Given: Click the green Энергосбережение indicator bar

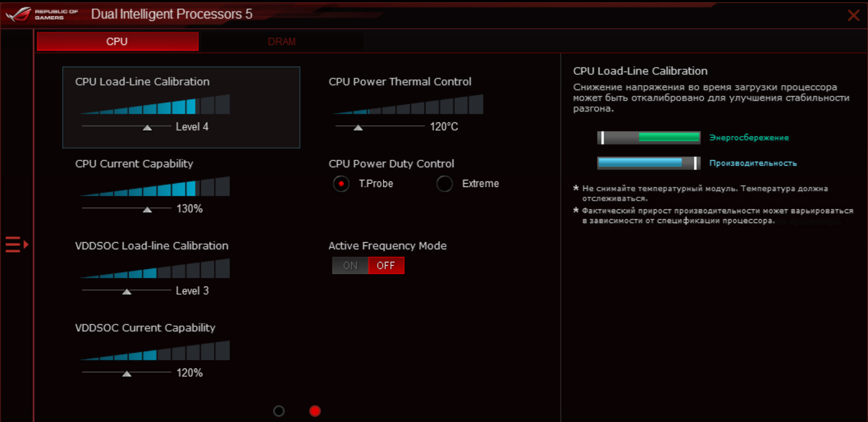Looking at the screenshot, I should (649, 138).
